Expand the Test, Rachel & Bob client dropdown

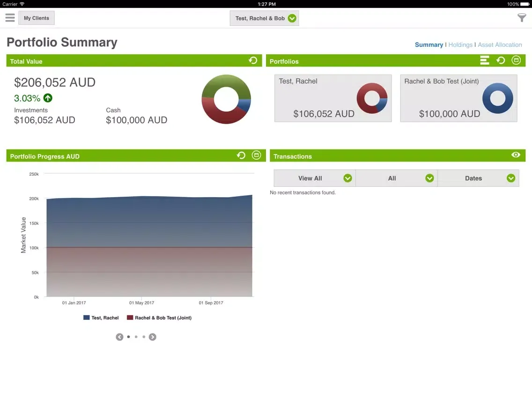click(264, 18)
